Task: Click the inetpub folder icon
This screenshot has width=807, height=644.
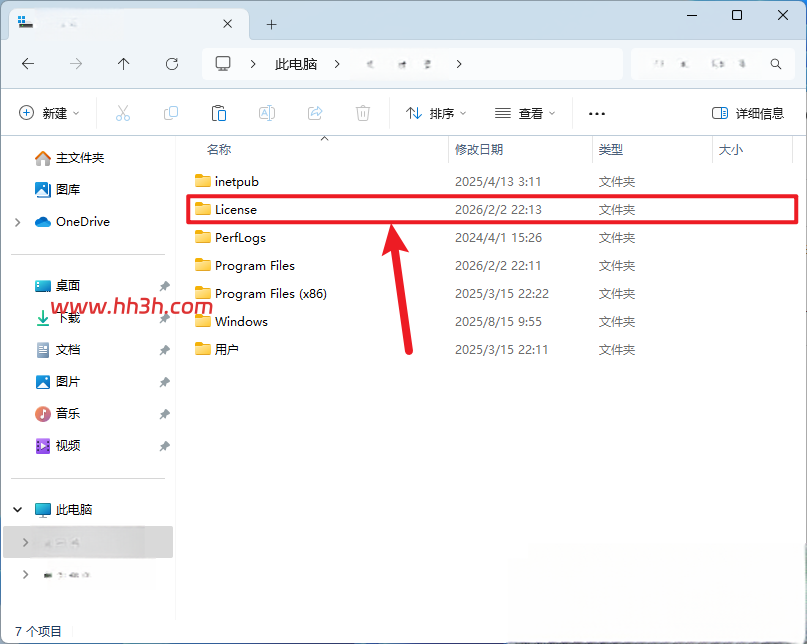Action: 203,181
